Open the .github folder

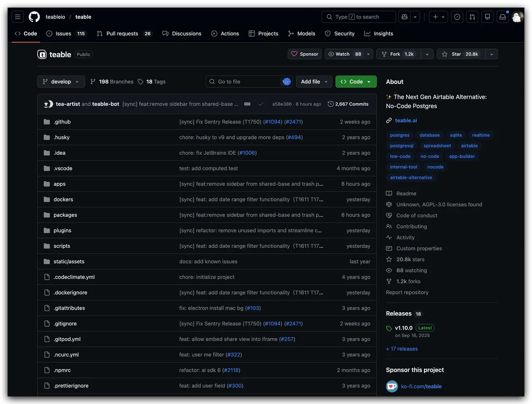pos(62,122)
